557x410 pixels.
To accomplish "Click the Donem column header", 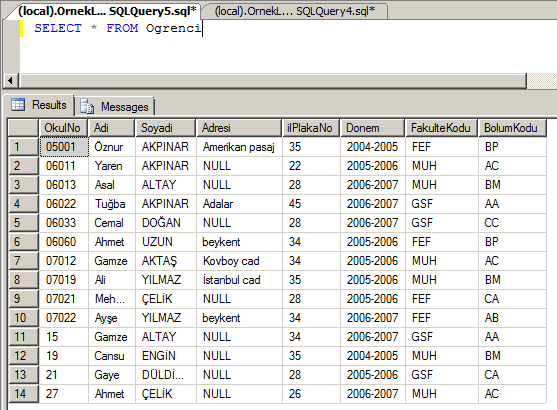I will tap(372, 128).
